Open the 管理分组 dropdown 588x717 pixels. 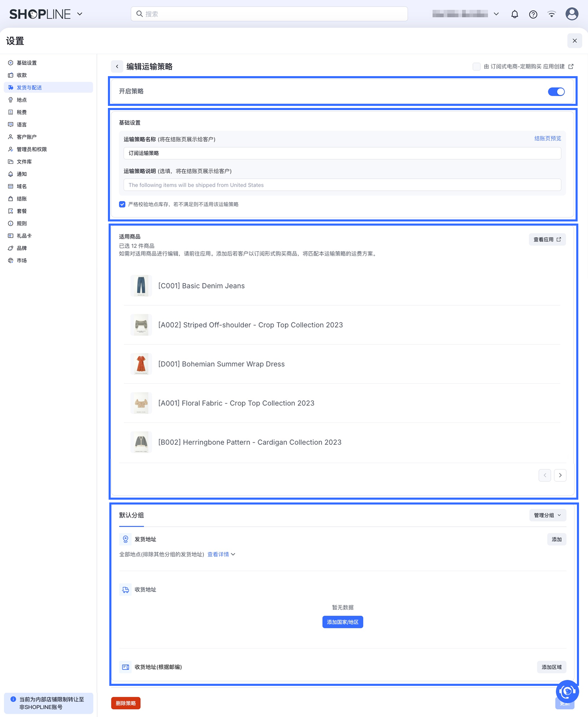548,515
